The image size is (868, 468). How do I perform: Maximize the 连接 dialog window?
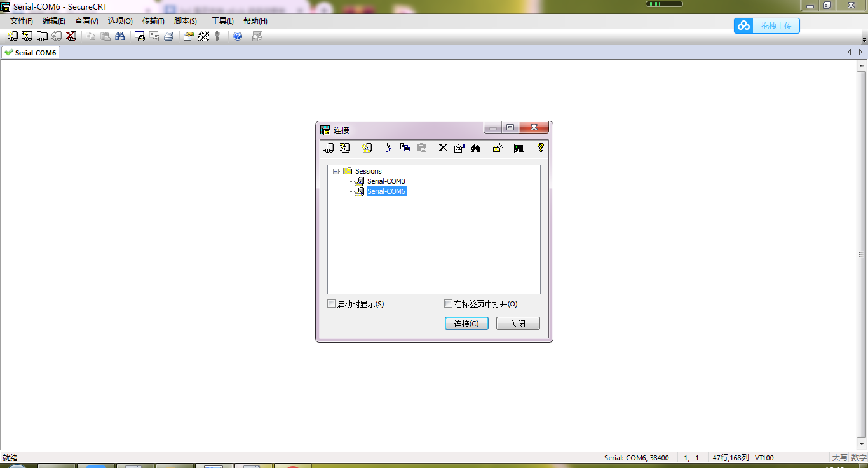pos(510,127)
